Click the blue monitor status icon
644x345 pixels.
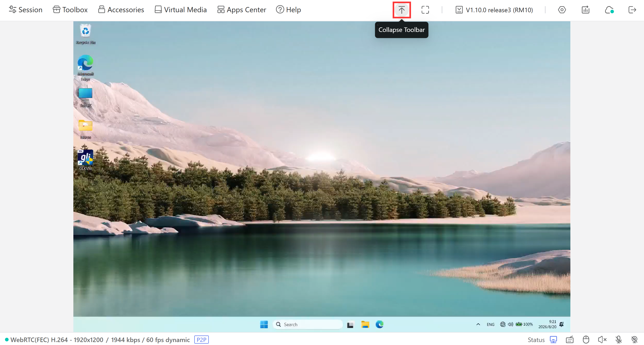coord(553,340)
